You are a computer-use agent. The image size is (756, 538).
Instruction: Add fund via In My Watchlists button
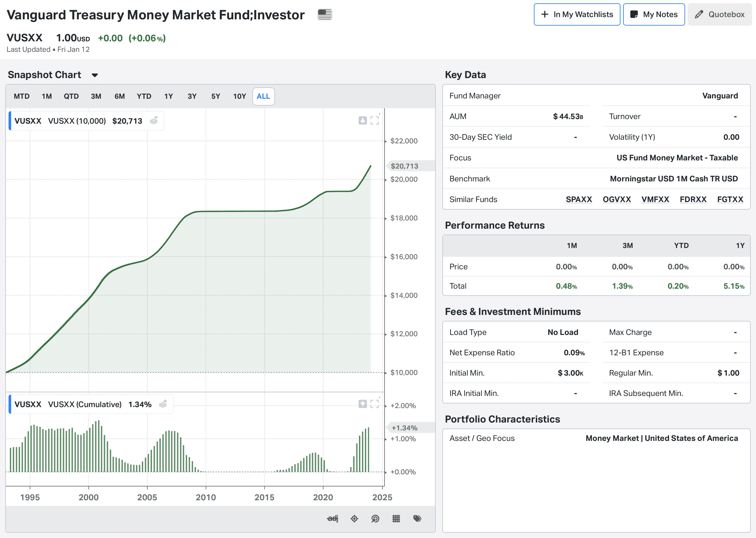(x=577, y=14)
